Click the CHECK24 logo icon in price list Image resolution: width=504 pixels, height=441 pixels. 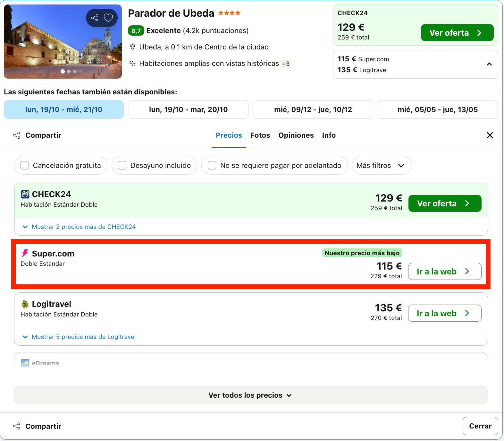(25, 194)
